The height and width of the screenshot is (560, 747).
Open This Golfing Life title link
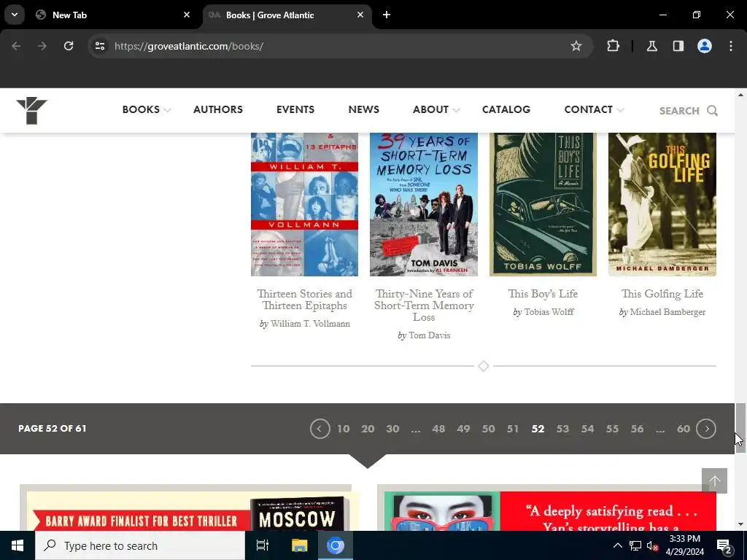(x=662, y=294)
